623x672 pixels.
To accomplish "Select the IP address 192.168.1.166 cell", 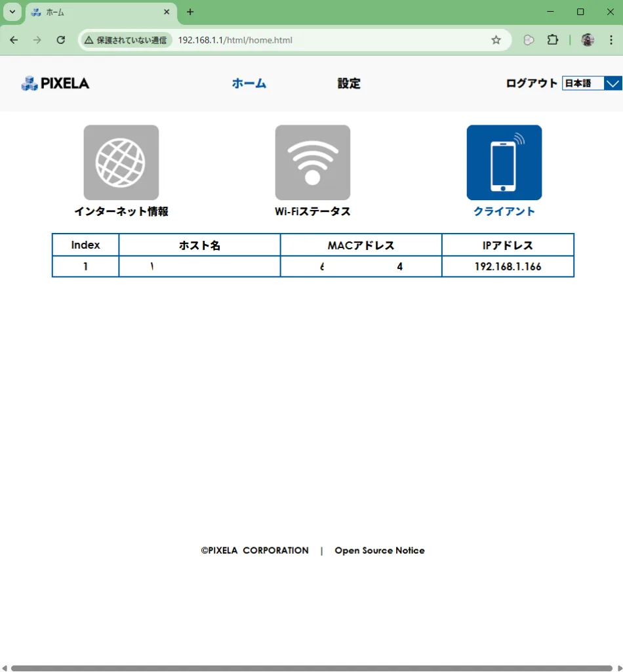I will point(508,266).
